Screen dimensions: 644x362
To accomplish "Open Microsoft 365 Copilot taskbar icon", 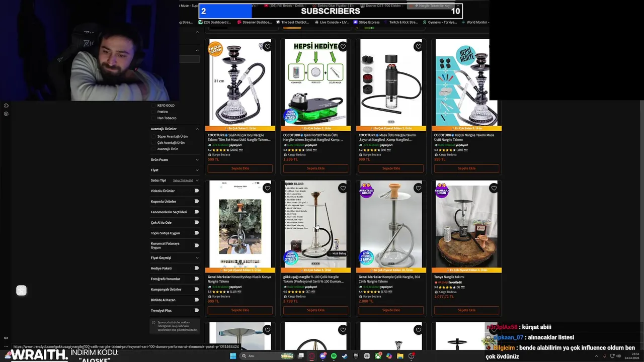I will point(389,356).
